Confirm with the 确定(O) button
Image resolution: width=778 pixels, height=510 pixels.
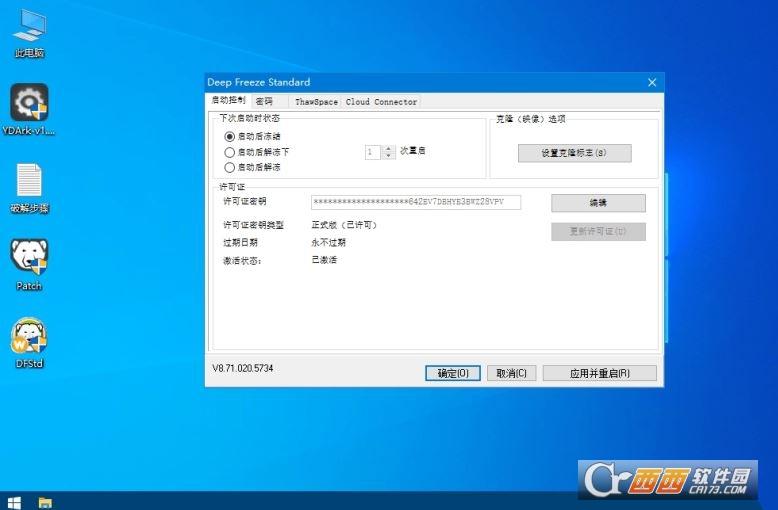[453, 373]
